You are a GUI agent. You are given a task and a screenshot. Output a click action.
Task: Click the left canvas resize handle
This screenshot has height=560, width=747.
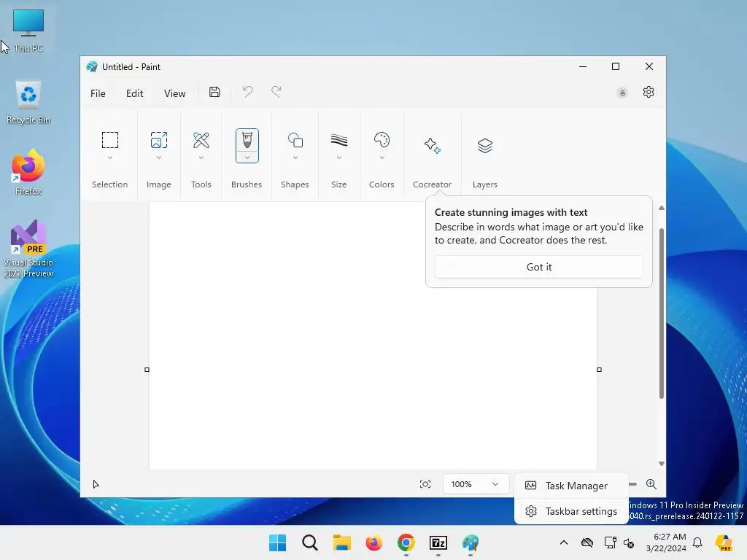click(x=147, y=370)
